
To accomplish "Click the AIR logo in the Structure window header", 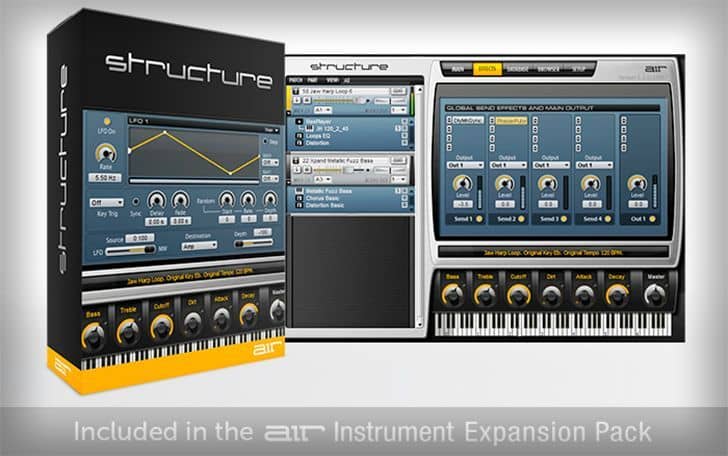I will coord(656,69).
